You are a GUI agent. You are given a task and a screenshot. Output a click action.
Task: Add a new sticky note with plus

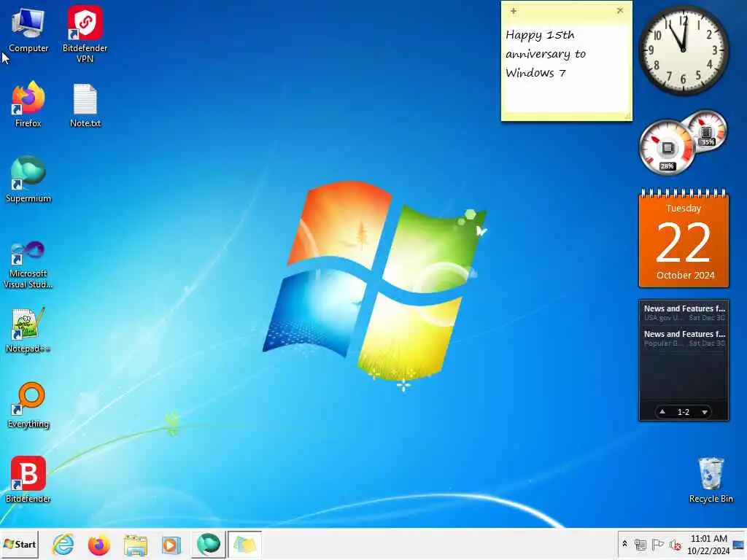(513, 10)
